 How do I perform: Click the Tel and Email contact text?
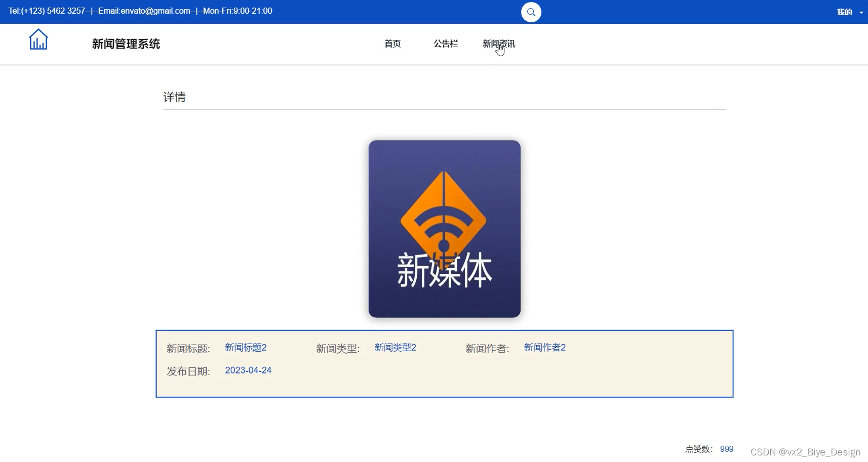point(140,11)
